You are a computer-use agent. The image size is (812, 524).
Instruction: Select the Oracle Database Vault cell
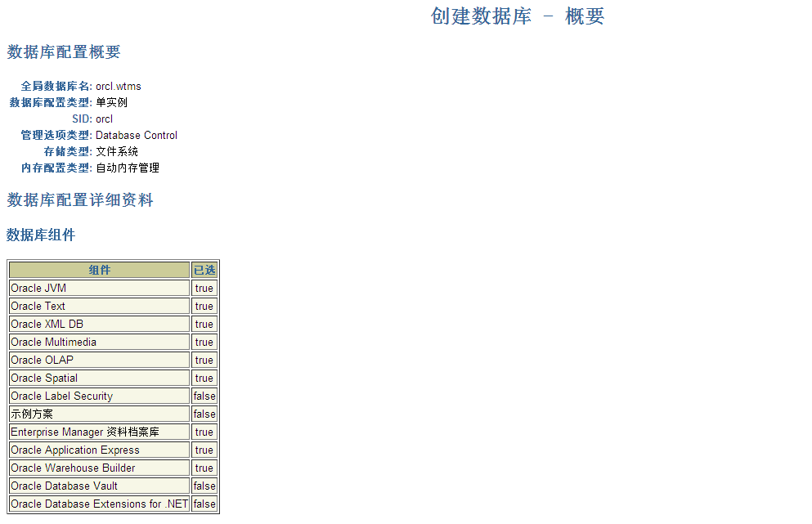100,486
